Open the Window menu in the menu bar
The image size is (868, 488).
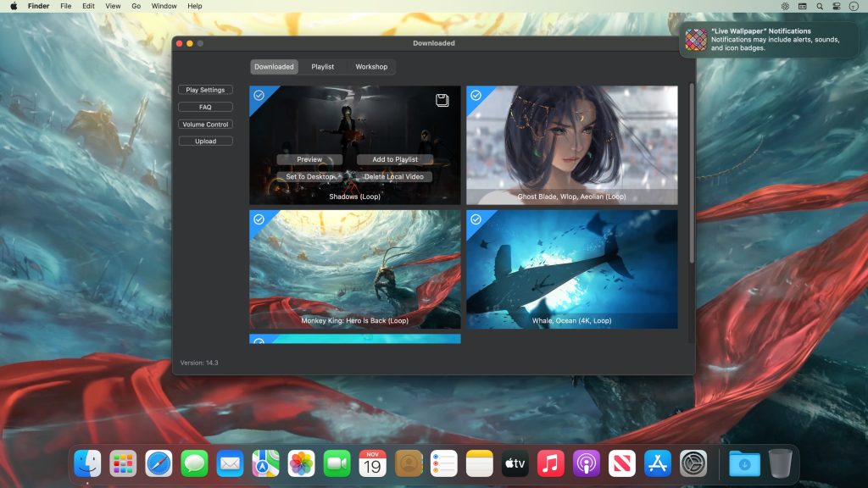coord(164,5)
